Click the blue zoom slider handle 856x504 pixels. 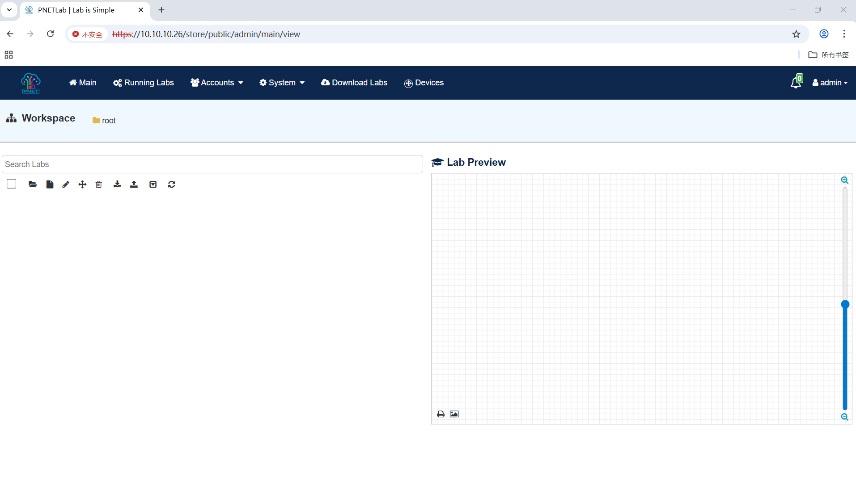845,304
